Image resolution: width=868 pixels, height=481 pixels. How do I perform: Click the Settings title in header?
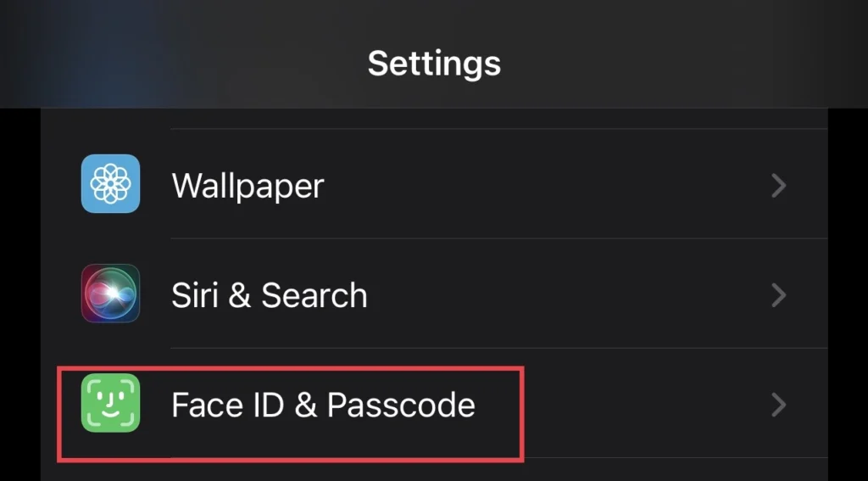point(434,63)
